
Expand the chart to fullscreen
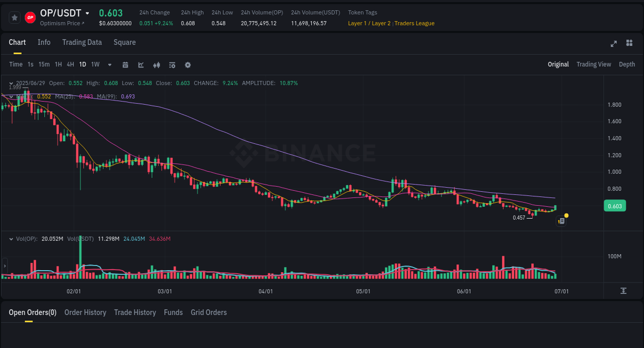[613, 44]
